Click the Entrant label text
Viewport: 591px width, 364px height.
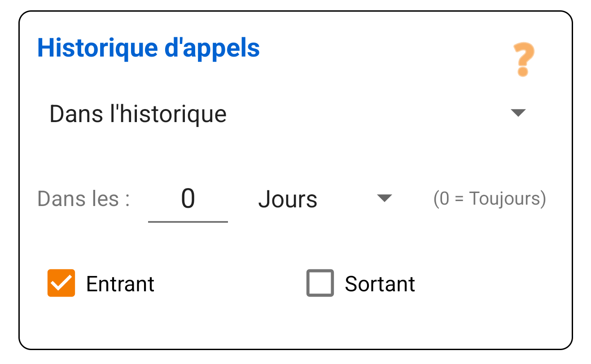[x=120, y=283]
